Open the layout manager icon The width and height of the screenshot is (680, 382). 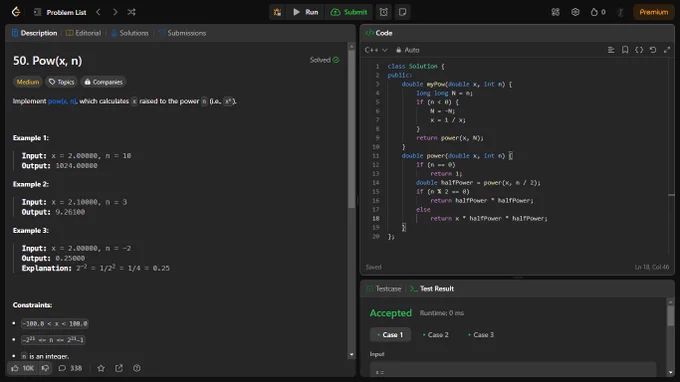click(x=556, y=12)
